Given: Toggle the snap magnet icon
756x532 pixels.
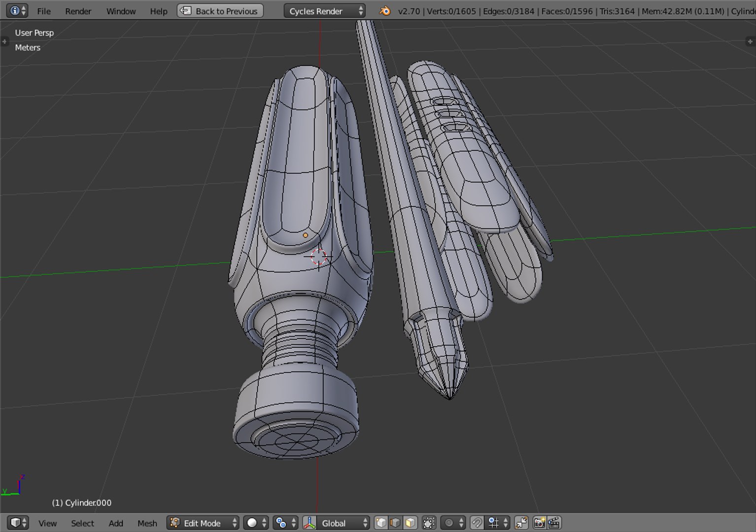Looking at the screenshot, I should (477, 523).
